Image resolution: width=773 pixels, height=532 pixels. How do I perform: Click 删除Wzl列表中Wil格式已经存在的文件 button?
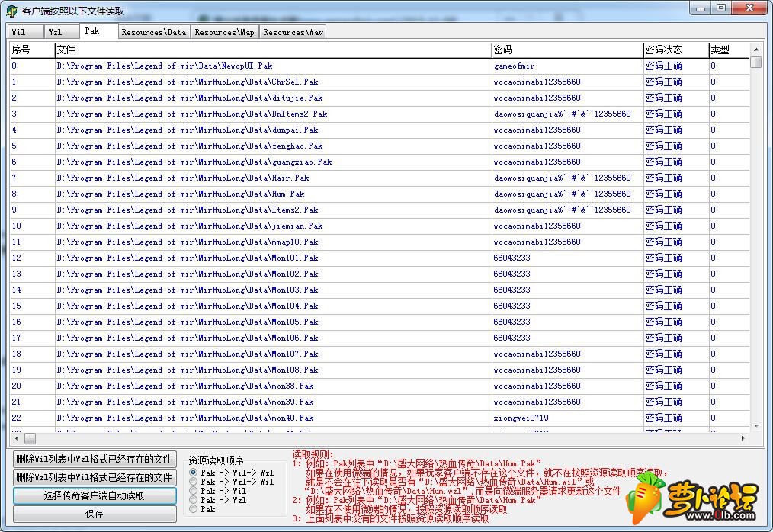[95, 477]
